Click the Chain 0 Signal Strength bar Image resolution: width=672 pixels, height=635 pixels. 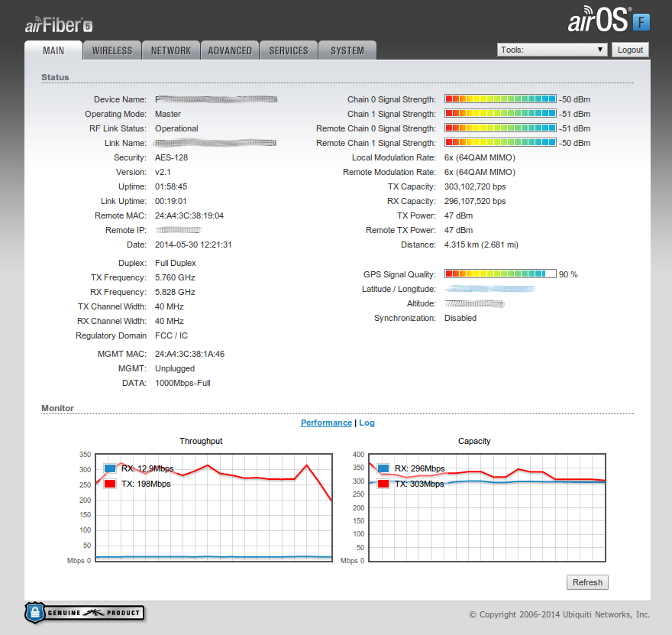500,99
